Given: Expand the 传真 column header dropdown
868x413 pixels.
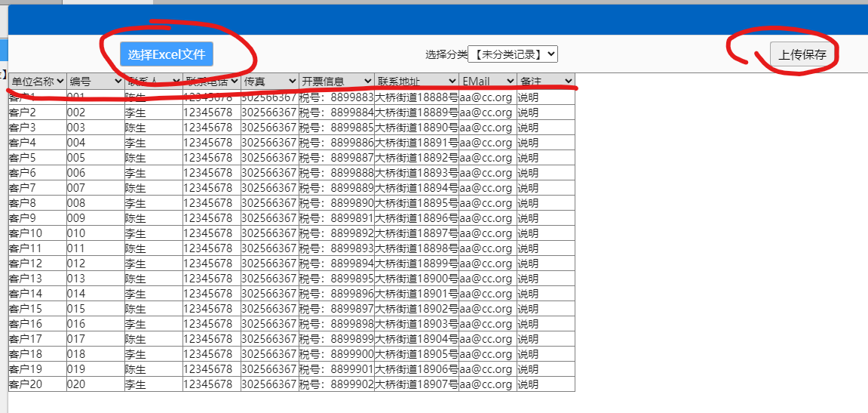Looking at the screenshot, I should click(x=270, y=81).
